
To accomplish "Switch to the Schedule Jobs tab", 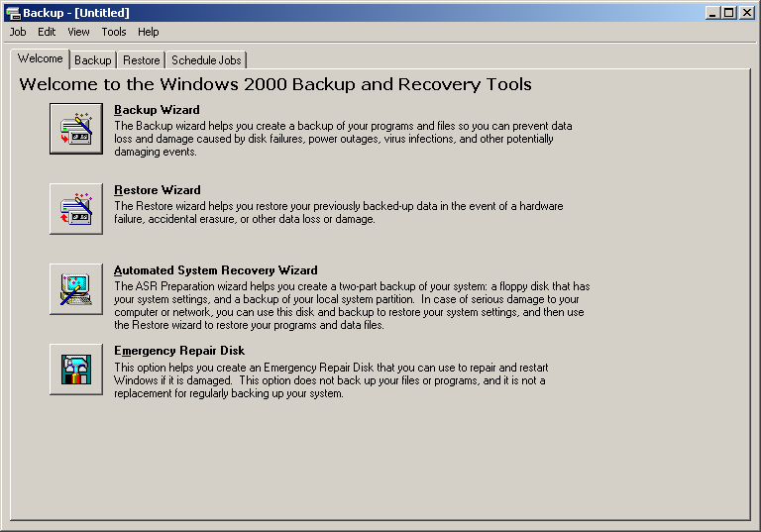I will click(206, 60).
